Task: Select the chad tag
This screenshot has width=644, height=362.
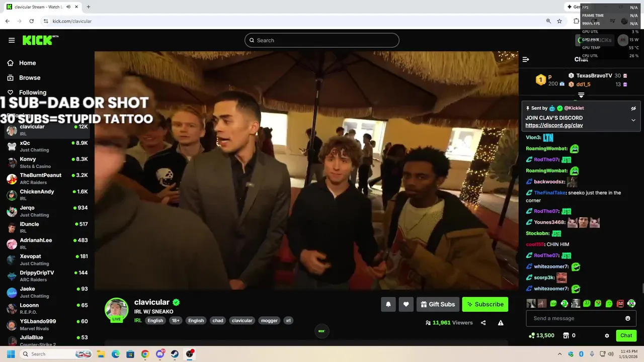Action: (217, 320)
